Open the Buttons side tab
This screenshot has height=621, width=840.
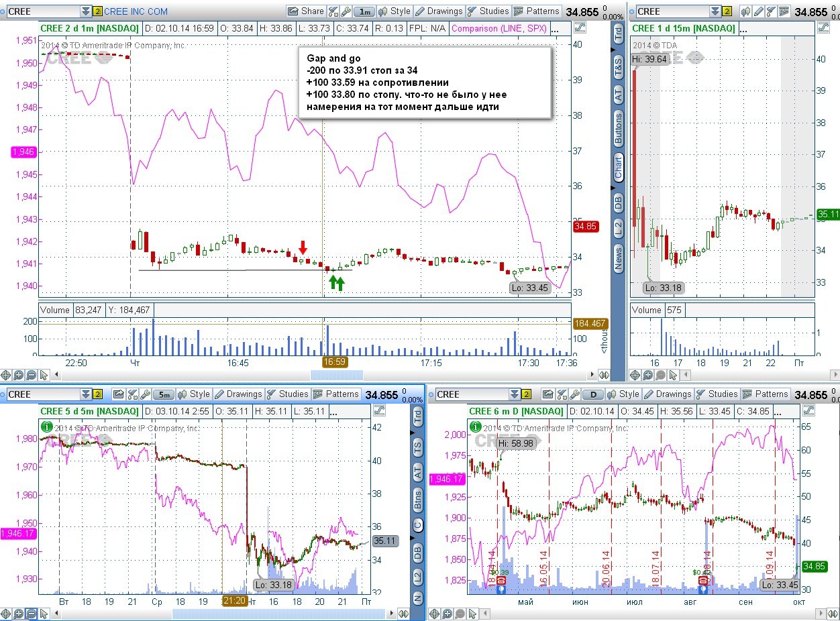tap(618, 128)
